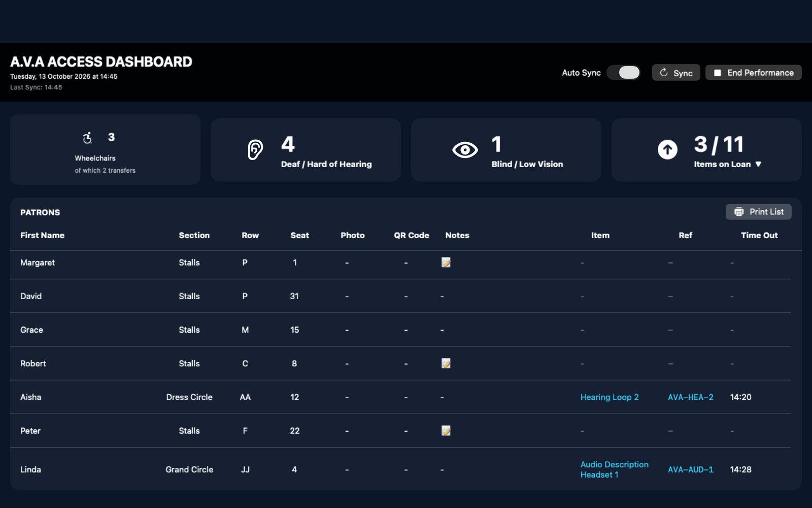Click the Seat column header
812x508 pixels.
click(299, 235)
